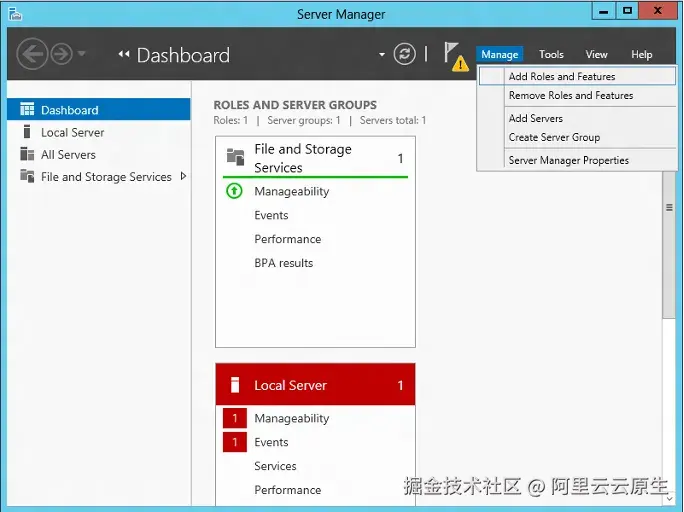Viewport: 684px width, 512px height.
Task: Open Services in Local Server tile
Action: click(x=275, y=466)
